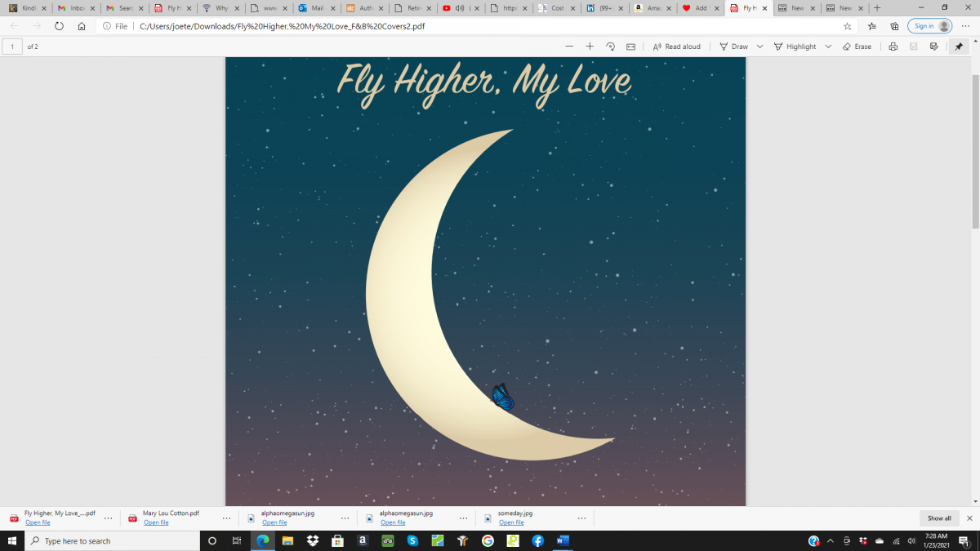Rotate the PDF page
This screenshot has width=980, height=551.
tap(610, 47)
